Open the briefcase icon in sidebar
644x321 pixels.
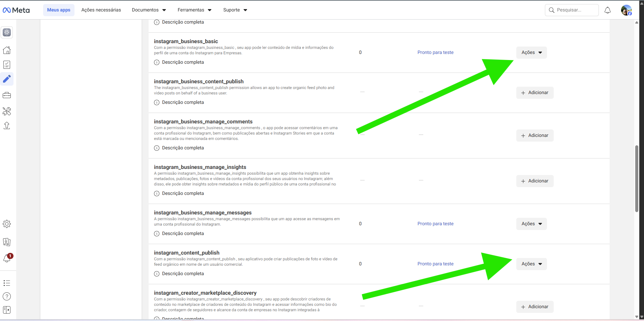[7, 95]
